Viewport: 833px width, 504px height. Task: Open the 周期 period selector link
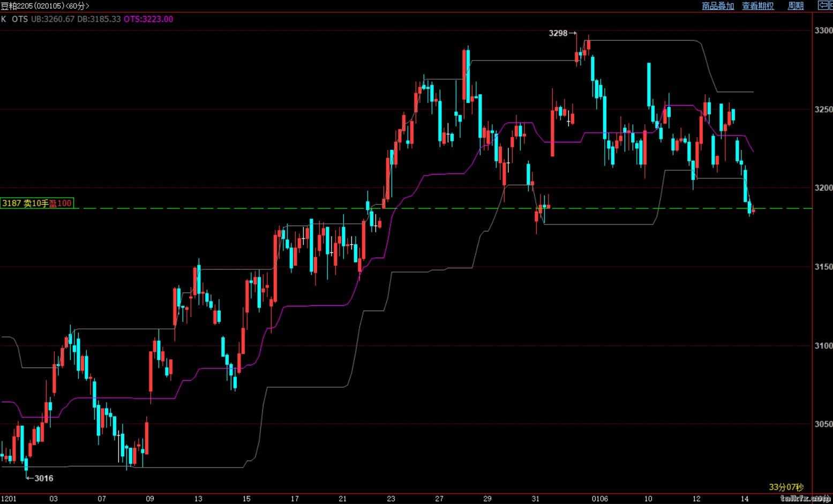click(x=796, y=6)
